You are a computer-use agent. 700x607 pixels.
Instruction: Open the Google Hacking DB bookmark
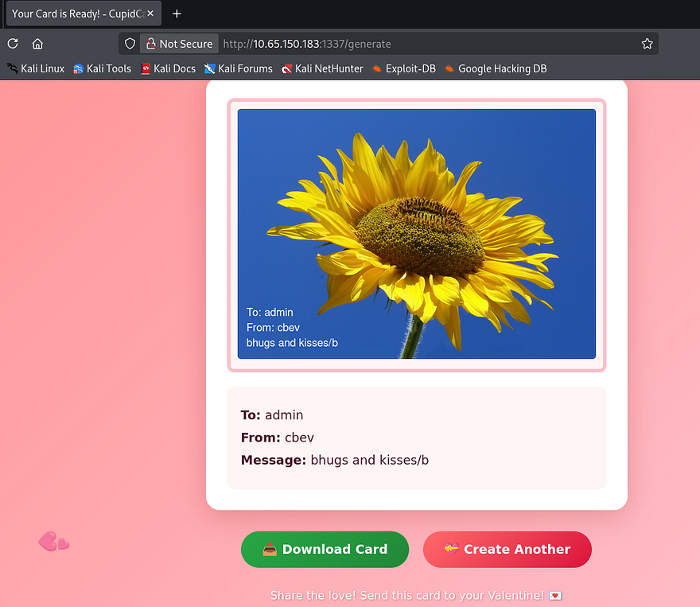tap(496, 68)
